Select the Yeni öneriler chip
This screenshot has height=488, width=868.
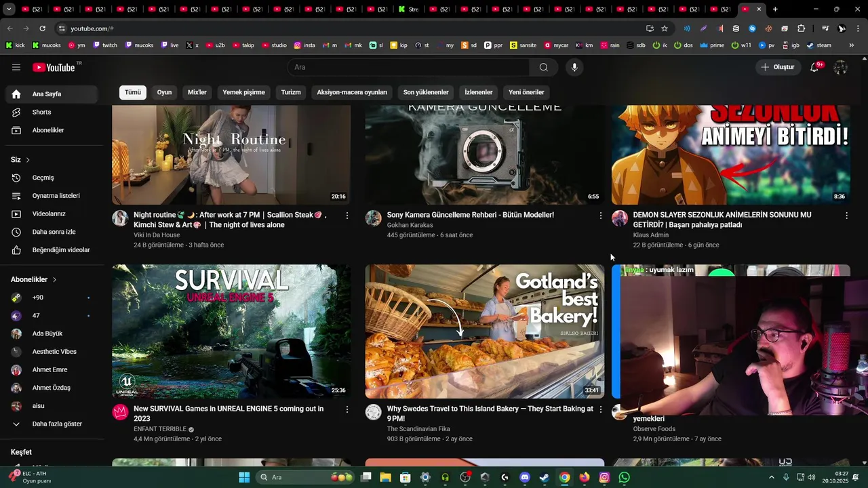[527, 92]
